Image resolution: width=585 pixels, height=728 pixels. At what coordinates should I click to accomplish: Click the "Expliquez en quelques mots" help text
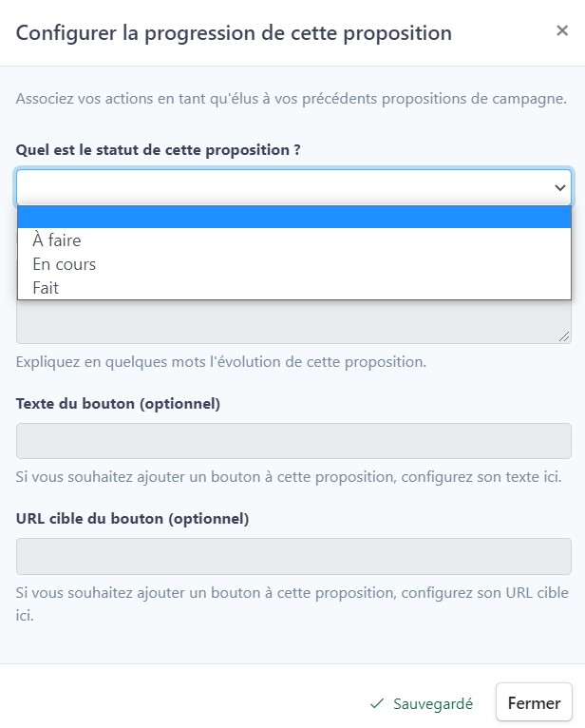click(221, 362)
